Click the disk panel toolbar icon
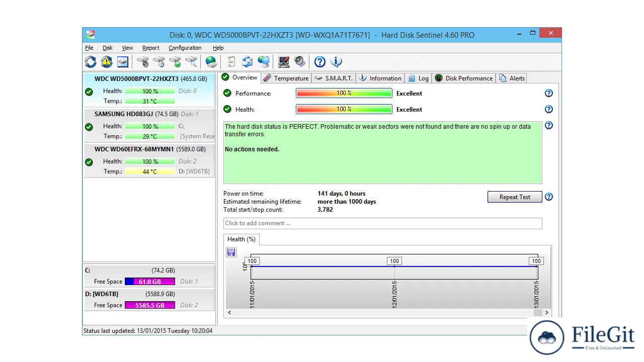The height and width of the screenshot is (362, 644). (x=123, y=62)
